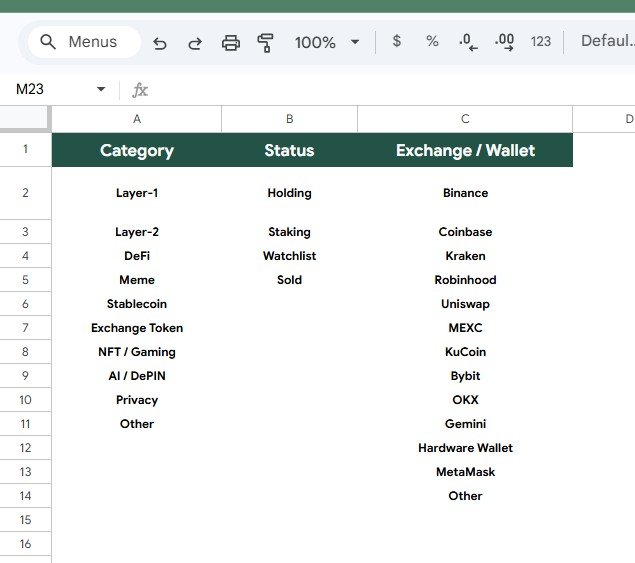This screenshot has width=635, height=563.
Task: Select the Layer-1 cell
Action: click(137, 193)
